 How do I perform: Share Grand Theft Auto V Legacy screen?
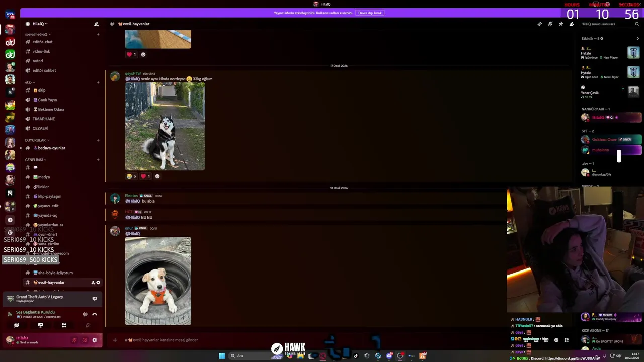(x=94, y=299)
